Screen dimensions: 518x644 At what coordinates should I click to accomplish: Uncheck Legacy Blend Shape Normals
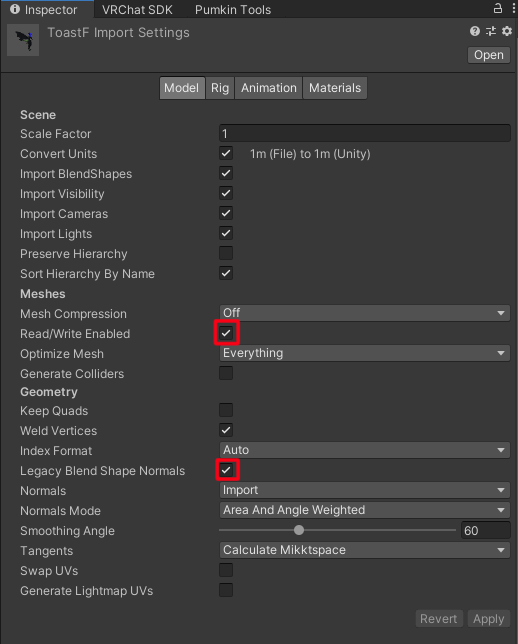tap(226, 470)
